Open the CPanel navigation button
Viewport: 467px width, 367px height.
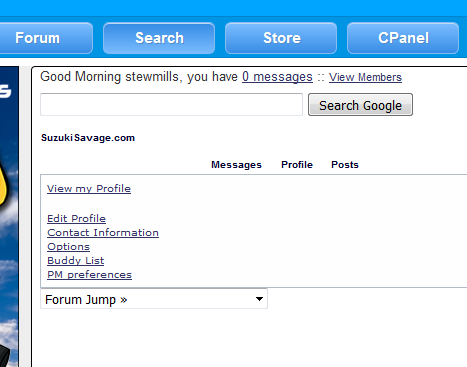tap(403, 38)
